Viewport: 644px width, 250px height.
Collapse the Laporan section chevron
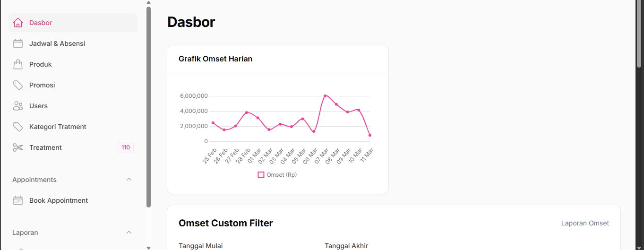tap(129, 233)
